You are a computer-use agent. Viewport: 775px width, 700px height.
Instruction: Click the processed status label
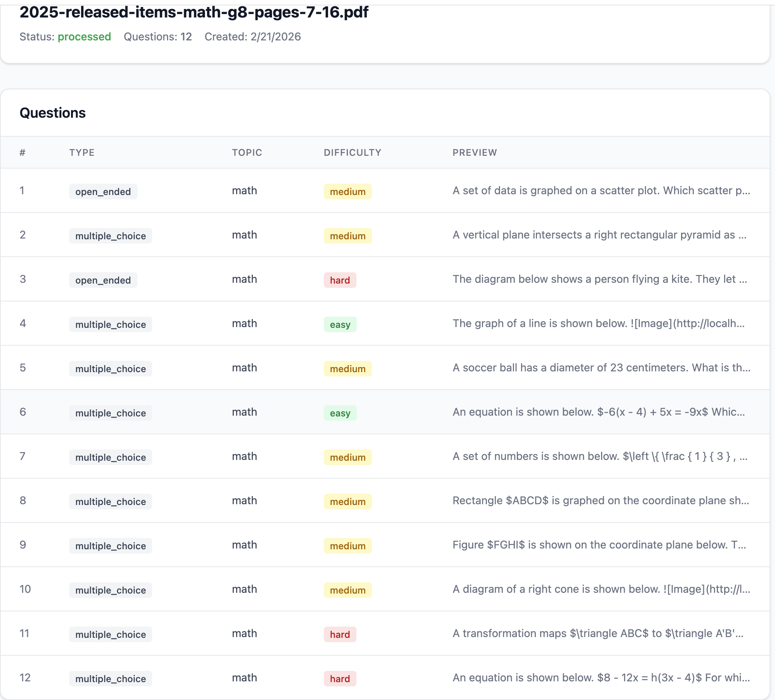click(84, 37)
